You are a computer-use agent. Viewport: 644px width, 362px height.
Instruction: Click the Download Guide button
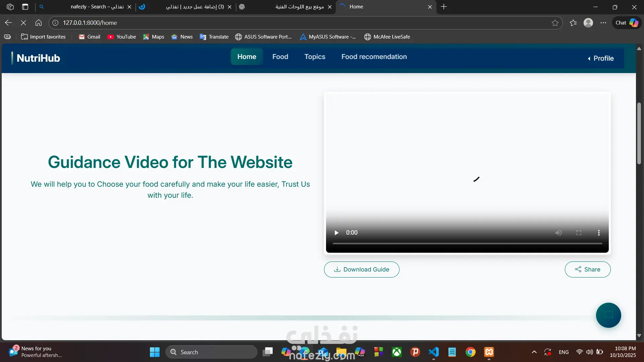362,269
